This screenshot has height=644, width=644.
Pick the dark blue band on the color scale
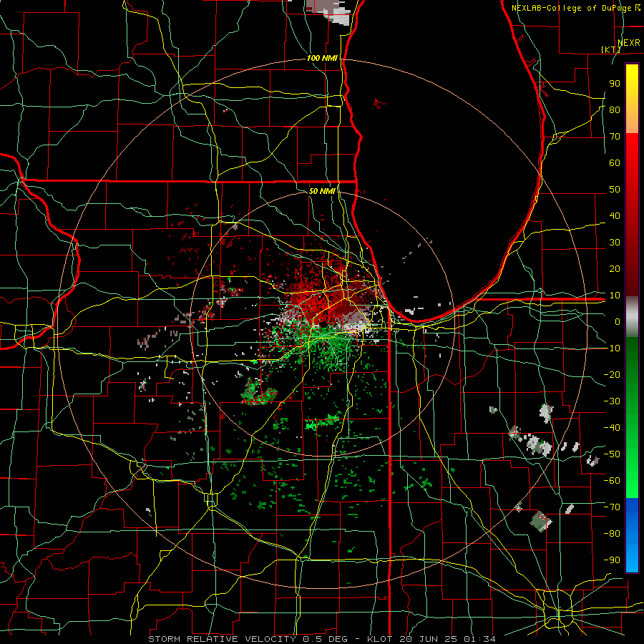pyautogui.click(x=632, y=512)
